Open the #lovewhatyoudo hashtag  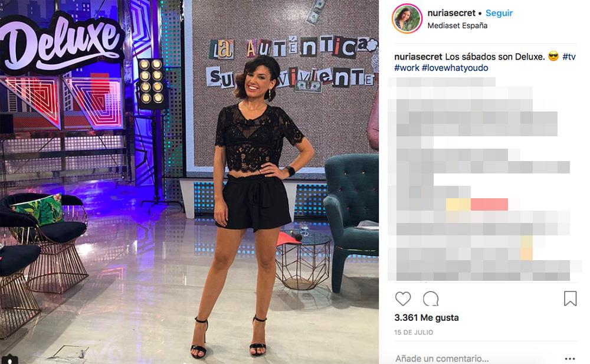click(455, 68)
